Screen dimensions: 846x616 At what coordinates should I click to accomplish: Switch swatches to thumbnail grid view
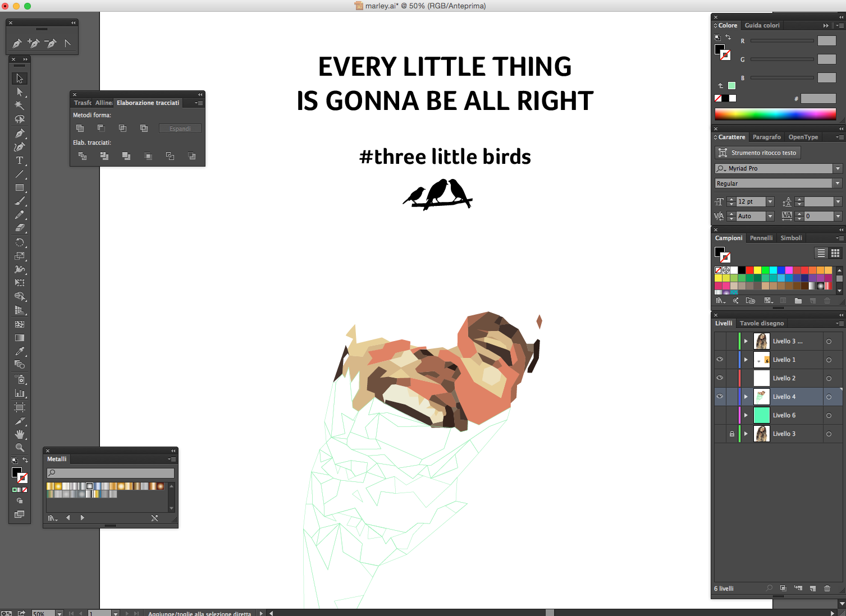click(835, 253)
